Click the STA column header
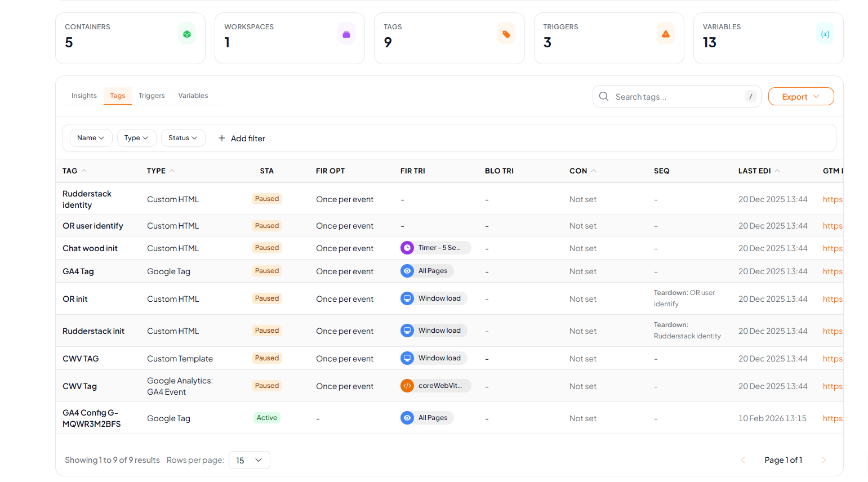 [x=267, y=171]
